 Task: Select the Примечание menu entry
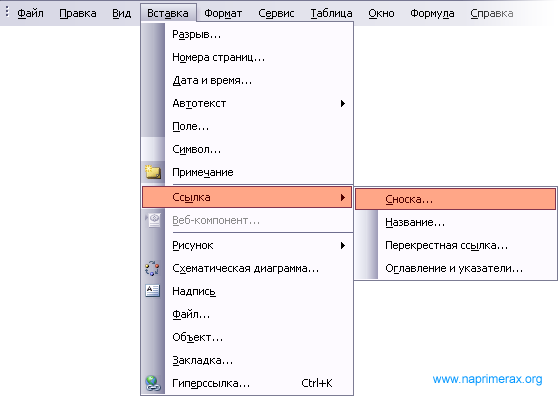[x=247, y=172]
